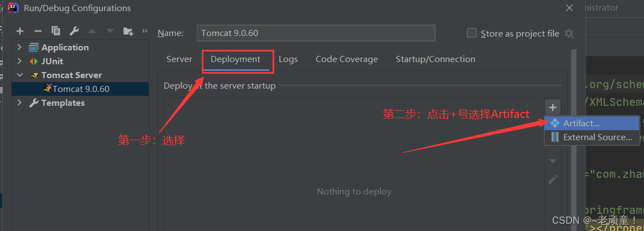Click the JUnit type icon

(34, 61)
